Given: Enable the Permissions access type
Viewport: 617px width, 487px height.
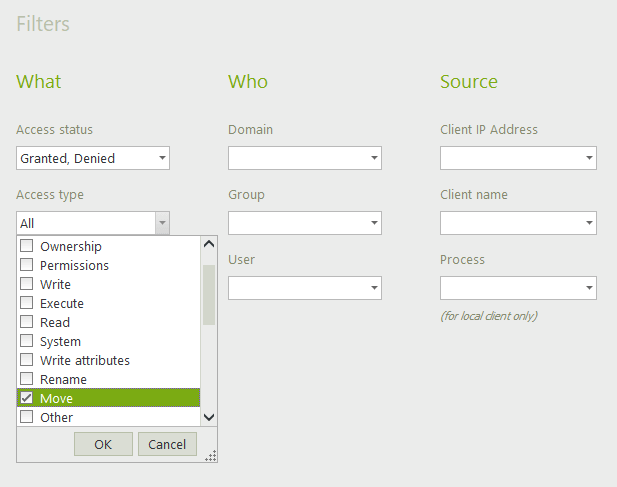Looking at the screenshot, I should [27, 265].
